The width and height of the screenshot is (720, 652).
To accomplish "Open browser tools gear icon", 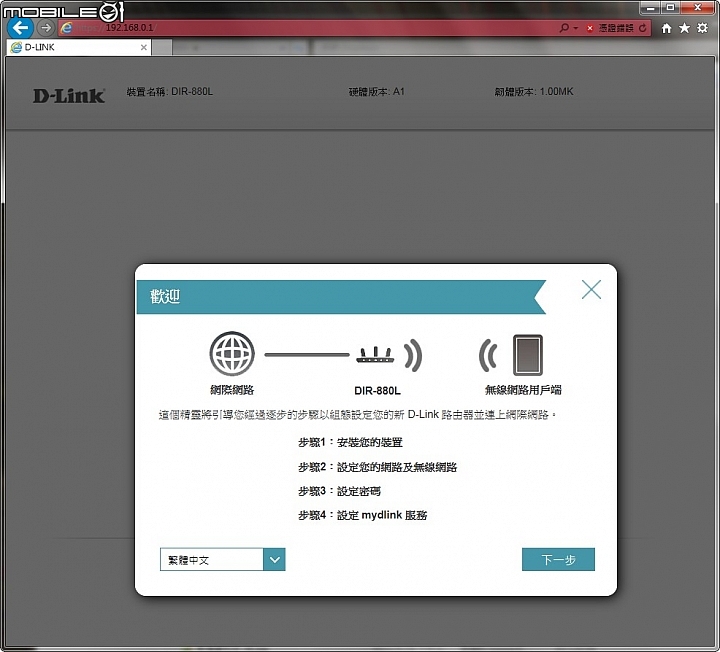I will [x=703, y=28].
